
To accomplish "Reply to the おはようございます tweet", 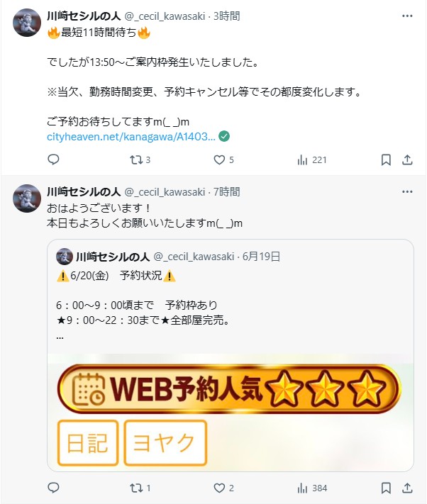I will [53, 488].
